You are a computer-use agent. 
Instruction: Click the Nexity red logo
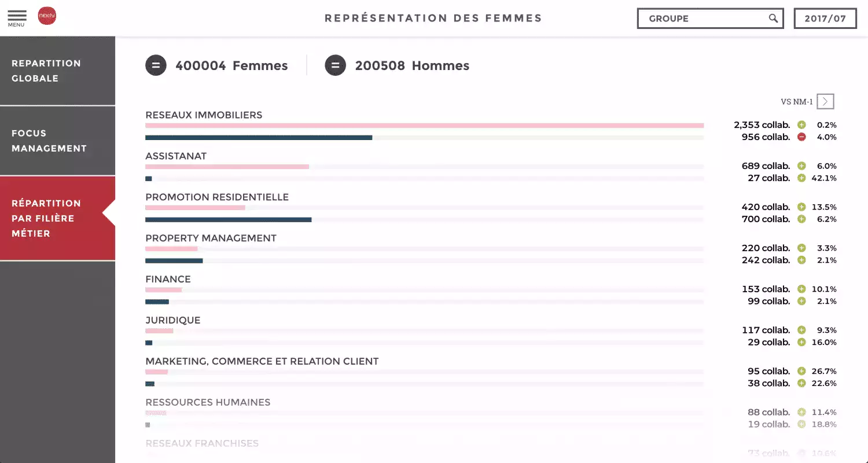coord(47,16)
